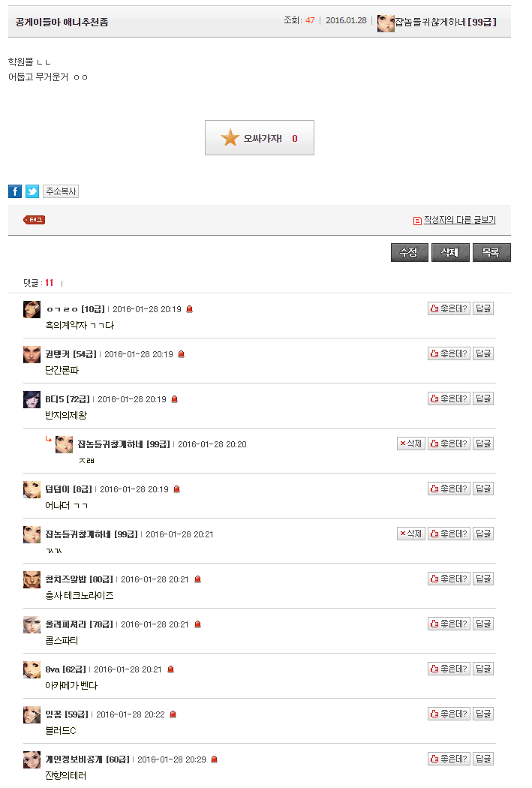Reply to 잉꼼's comment using 답글

(x=483, y=714)
